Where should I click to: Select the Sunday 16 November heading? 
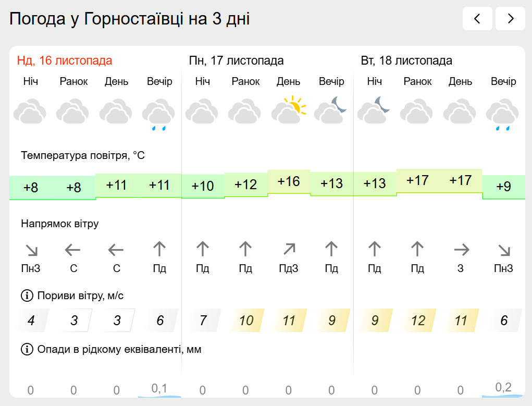[65, 60]
